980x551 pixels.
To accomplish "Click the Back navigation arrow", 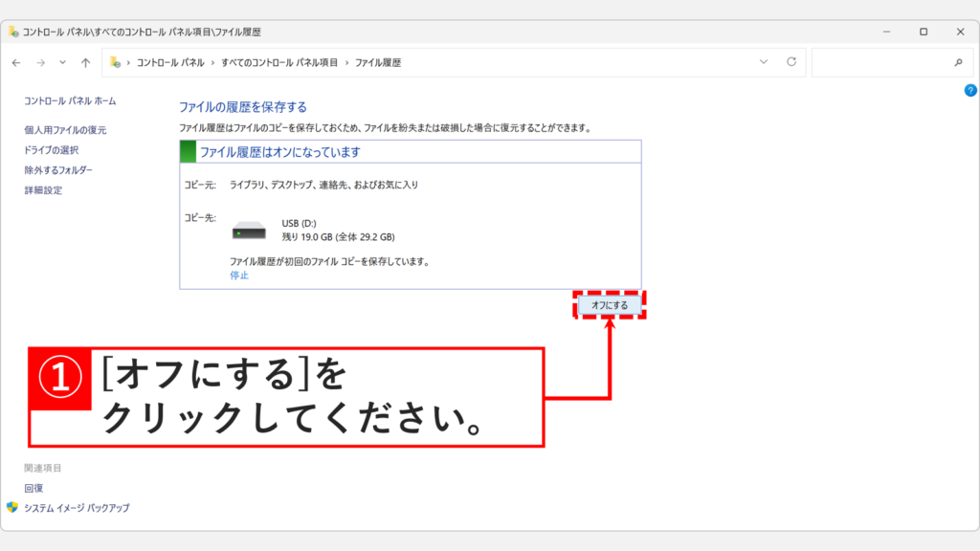I will [16, 62].
